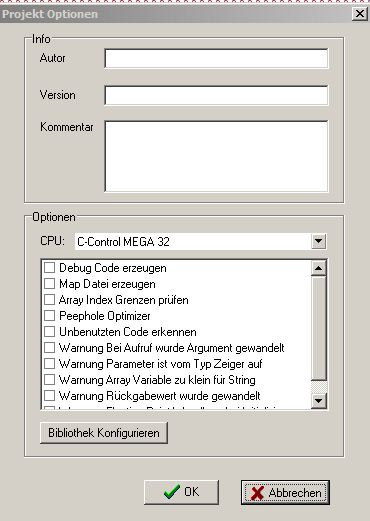Viewport: 370px width, 521px height.
Task: Click the options list scroll-up arrow
Action: 319,268
